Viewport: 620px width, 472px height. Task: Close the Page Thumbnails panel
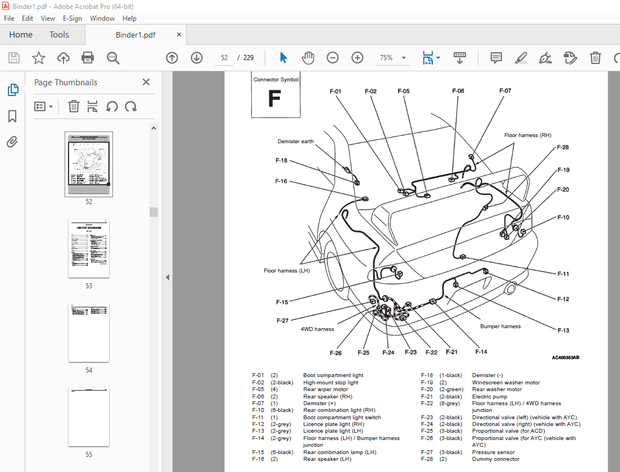pyautogui.click(x=146, y=83)
